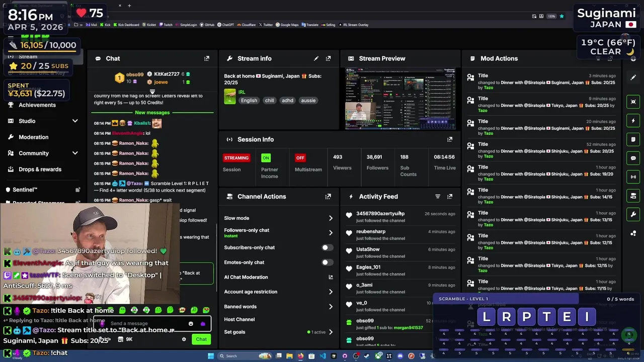Click the Multistream OFF badge
The image size is (644, 362).
(300, 158)
